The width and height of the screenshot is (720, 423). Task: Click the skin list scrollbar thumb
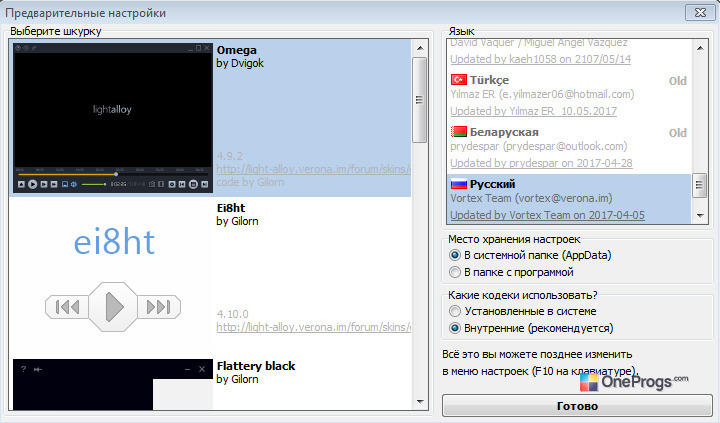[420, 100]
